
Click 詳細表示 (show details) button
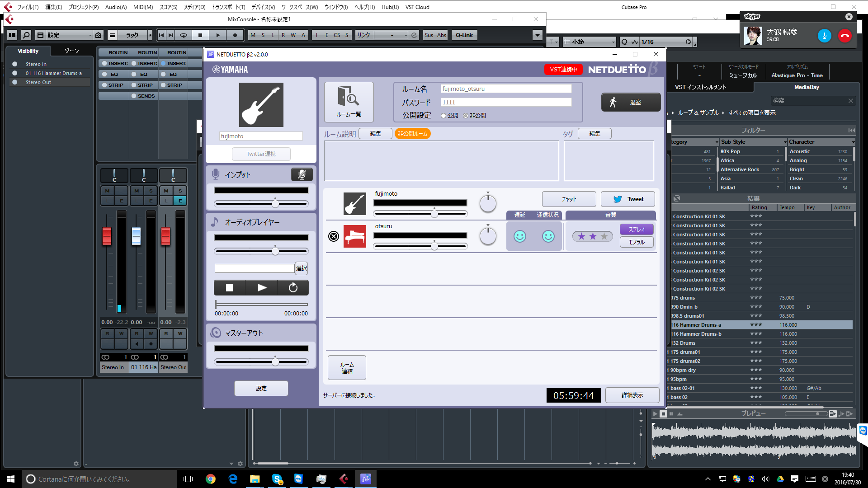[x=632, y=395]
